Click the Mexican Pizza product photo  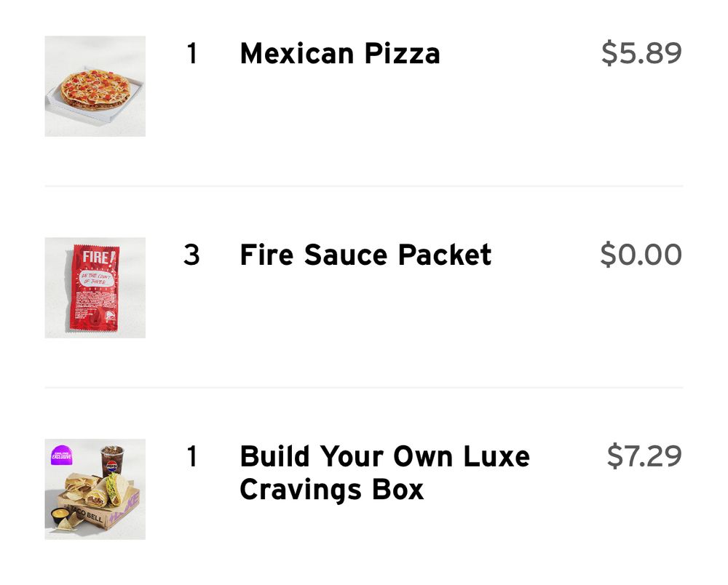point(95,85)
